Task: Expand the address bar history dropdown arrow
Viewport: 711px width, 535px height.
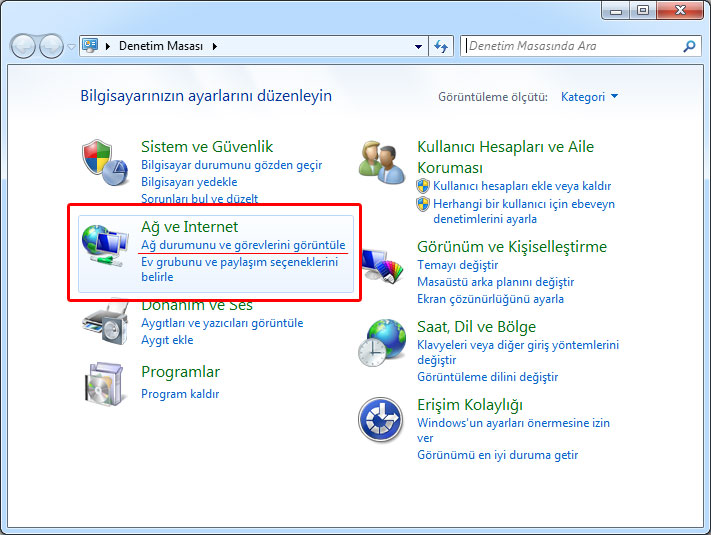Action: coord(419,46)
